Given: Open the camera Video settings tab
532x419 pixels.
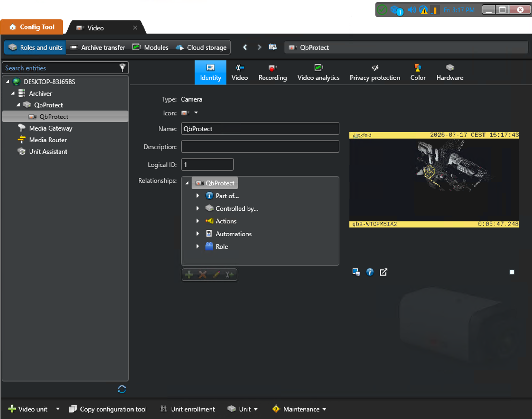Looking at the screenshot, I should point(240,73).
